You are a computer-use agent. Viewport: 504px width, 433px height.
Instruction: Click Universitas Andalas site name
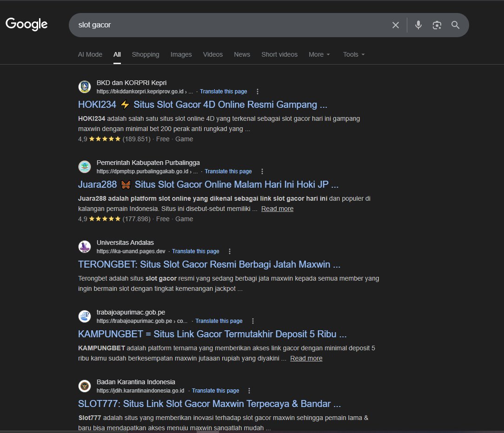coord(125,243)
